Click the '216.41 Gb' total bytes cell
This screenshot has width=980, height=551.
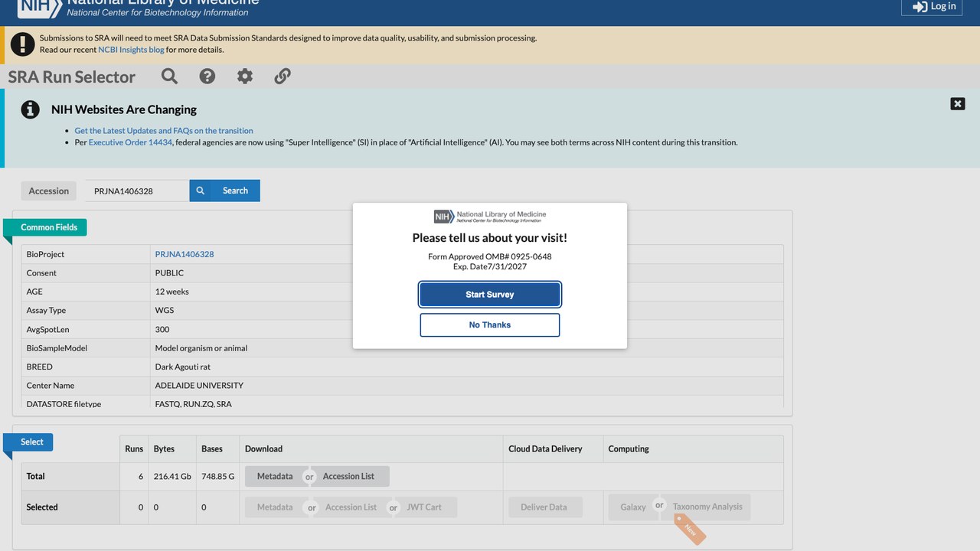(172, 476)
